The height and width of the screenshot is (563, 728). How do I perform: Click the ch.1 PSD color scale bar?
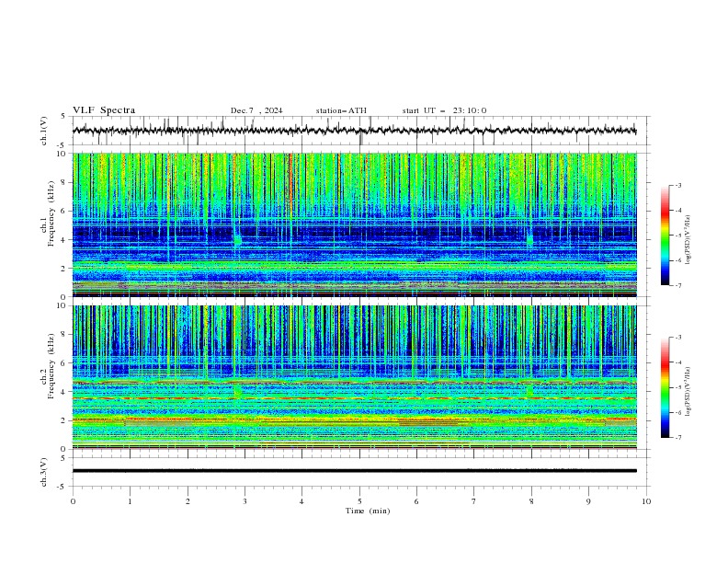[665, 236]
